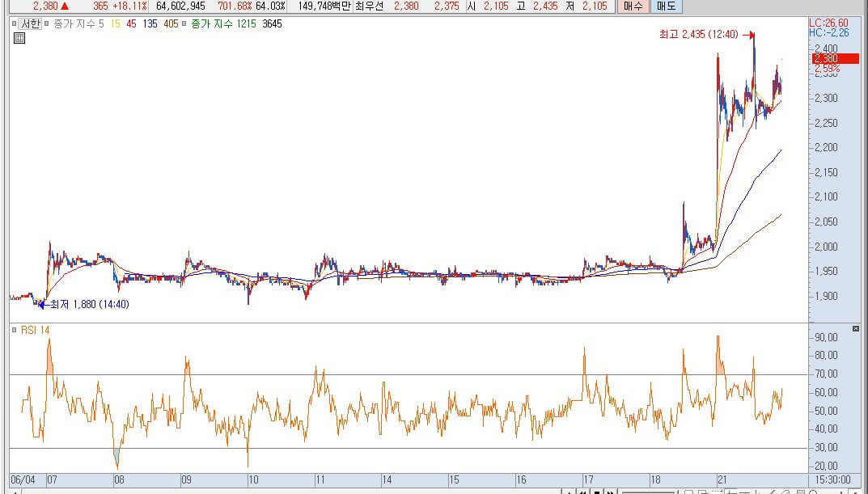This screenshot has height=494, width=868.
Task: Click the 10 date label on axis
Action: (253, 479)
